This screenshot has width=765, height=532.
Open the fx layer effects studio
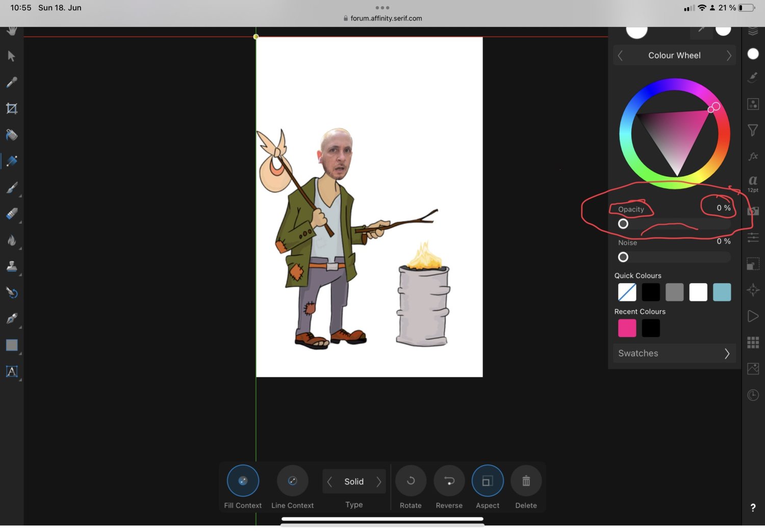(x=753, y=157)
